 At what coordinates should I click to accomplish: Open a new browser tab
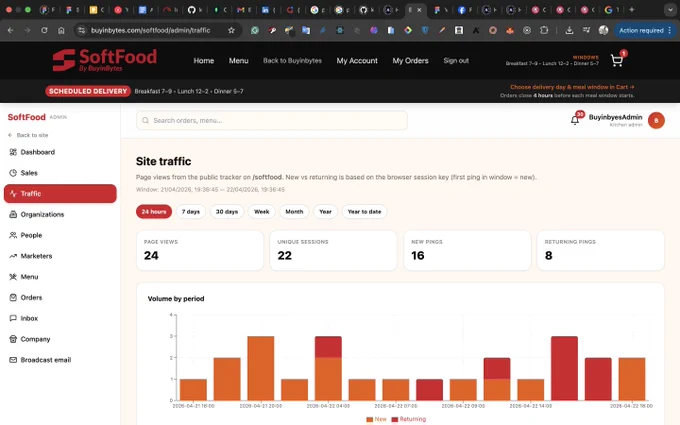click(631, 10)
